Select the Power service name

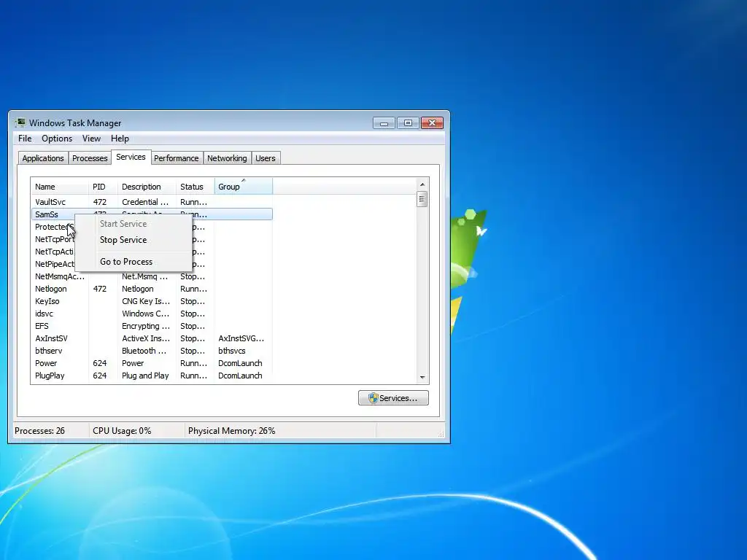[46, 363]
